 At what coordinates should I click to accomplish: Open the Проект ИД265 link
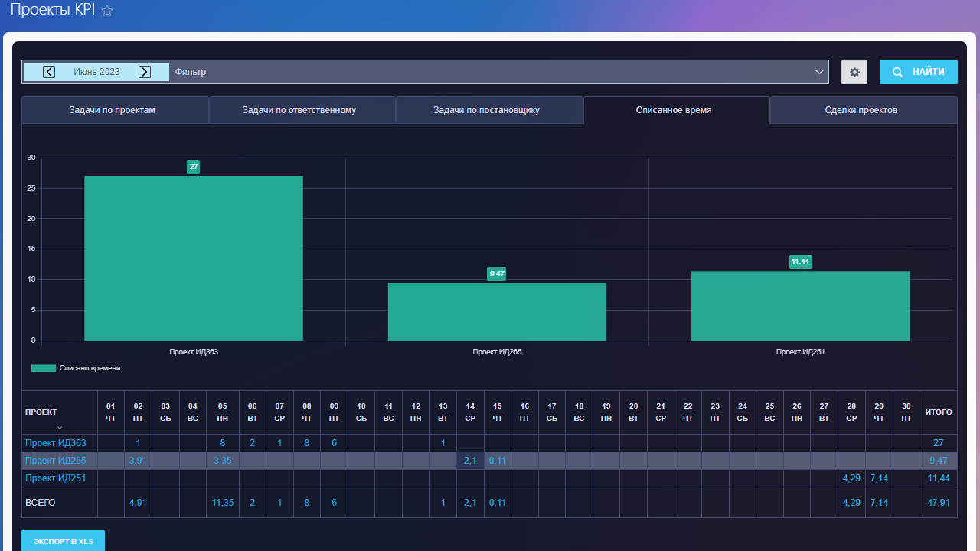[56, 461]
